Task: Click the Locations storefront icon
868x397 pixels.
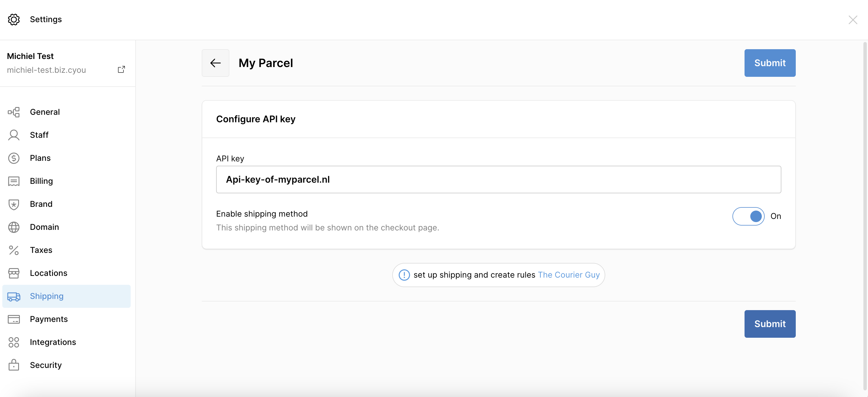Action: 14,273
